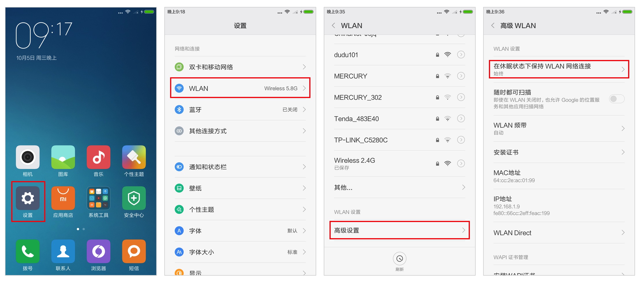This screenshot has height=282, width=644.
Task: Open the 应用商店 Mi store icon
Action: tap(63, 198)
